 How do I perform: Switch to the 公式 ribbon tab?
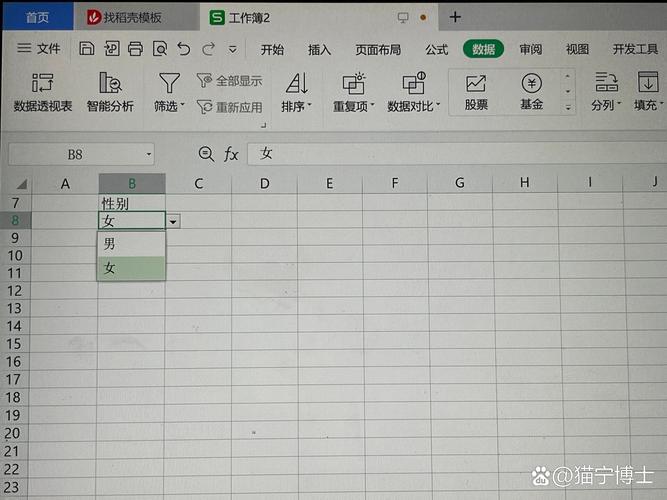point(437,50)
